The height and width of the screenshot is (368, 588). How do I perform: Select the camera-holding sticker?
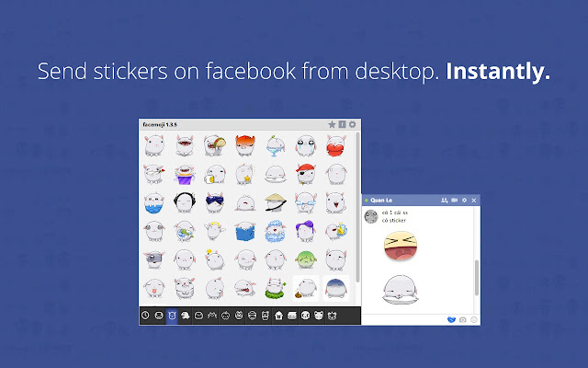tap(154, 259)
